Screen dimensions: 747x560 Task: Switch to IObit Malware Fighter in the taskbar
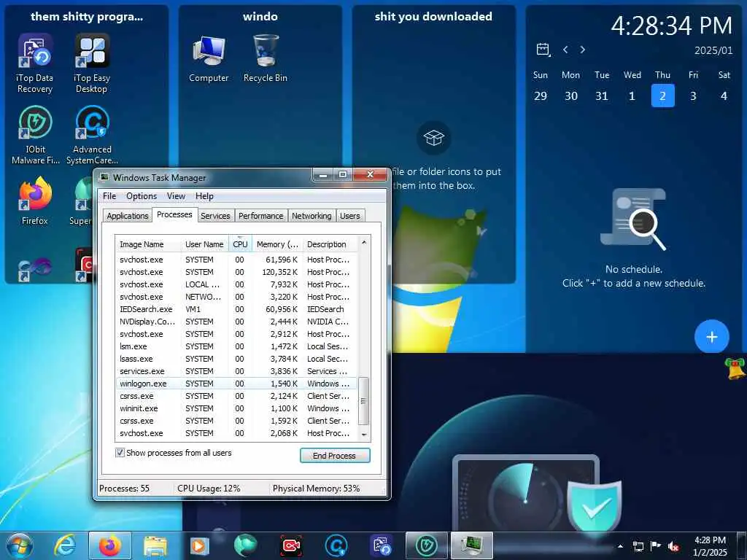[426, 545]
